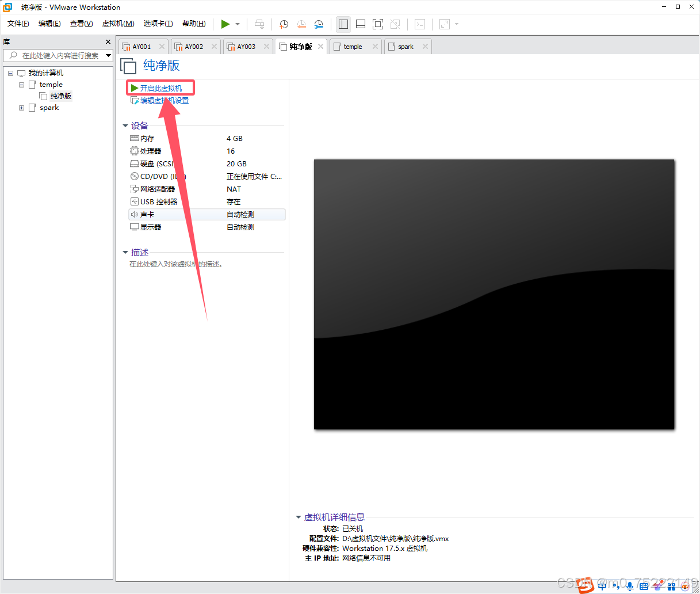Take a snapshot with the clock-plus icon

[284, 24]
